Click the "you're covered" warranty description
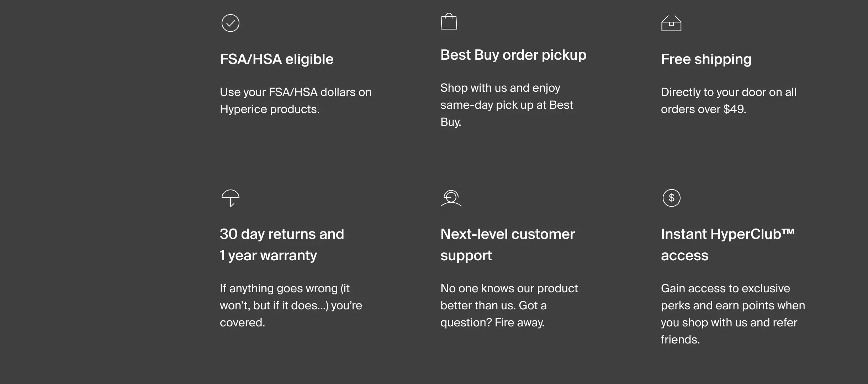 291,305
